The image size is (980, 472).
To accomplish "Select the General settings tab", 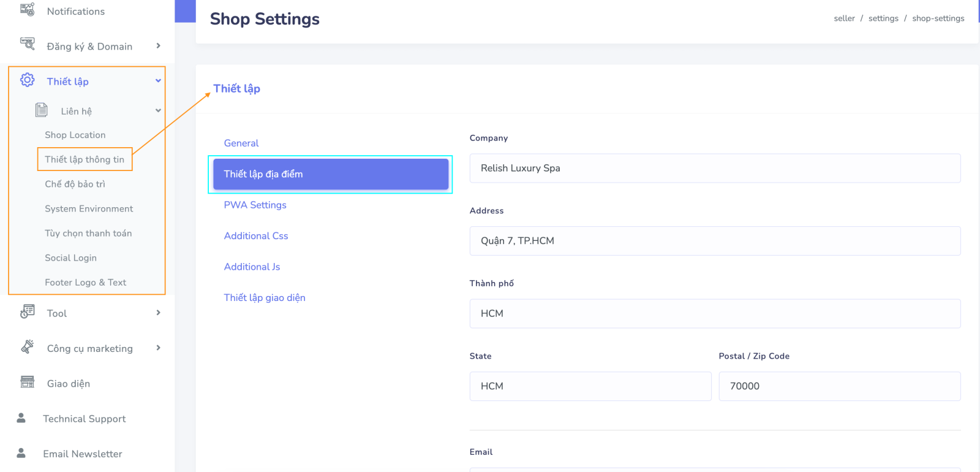I will (241, 143).
